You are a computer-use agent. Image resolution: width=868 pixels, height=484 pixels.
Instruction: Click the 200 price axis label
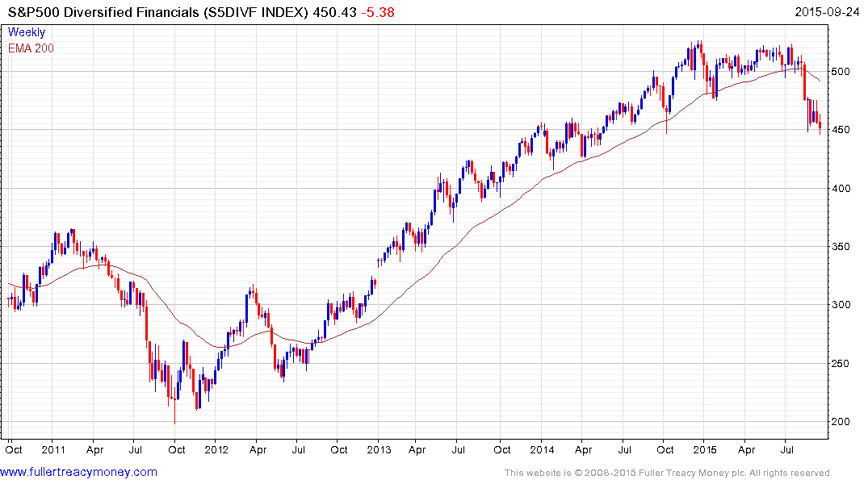(841, 422)
